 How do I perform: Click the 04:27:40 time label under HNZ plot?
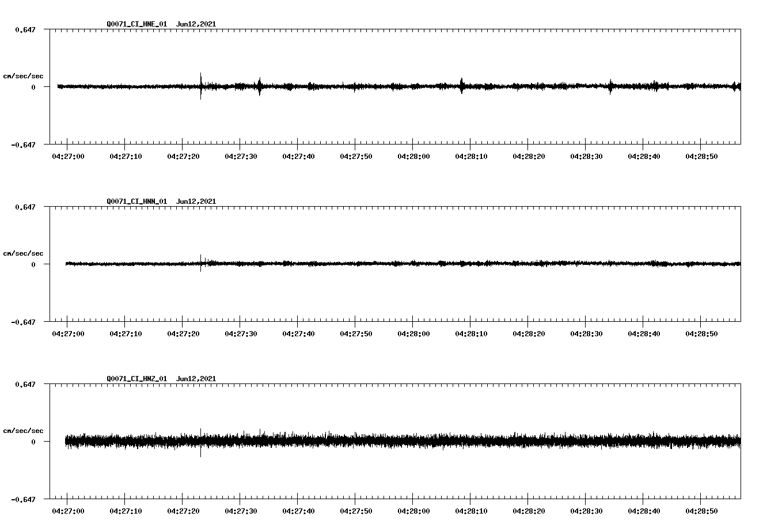tap(298, 511)
